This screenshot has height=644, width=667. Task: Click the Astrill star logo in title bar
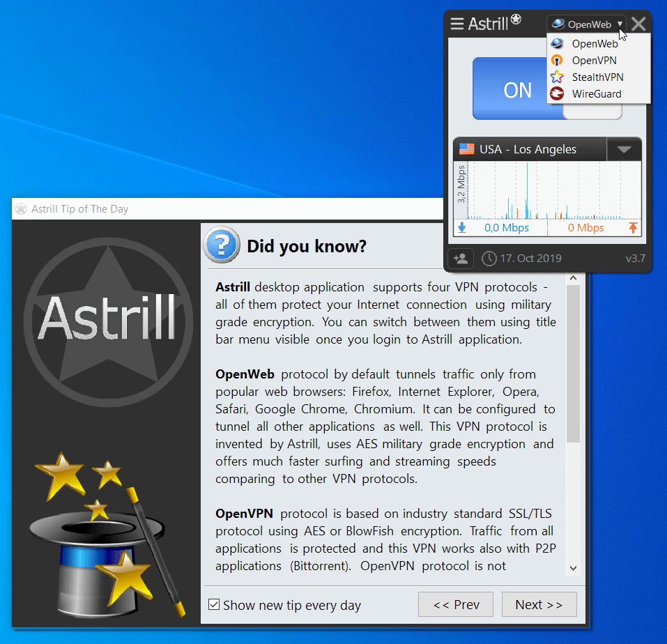516,19
